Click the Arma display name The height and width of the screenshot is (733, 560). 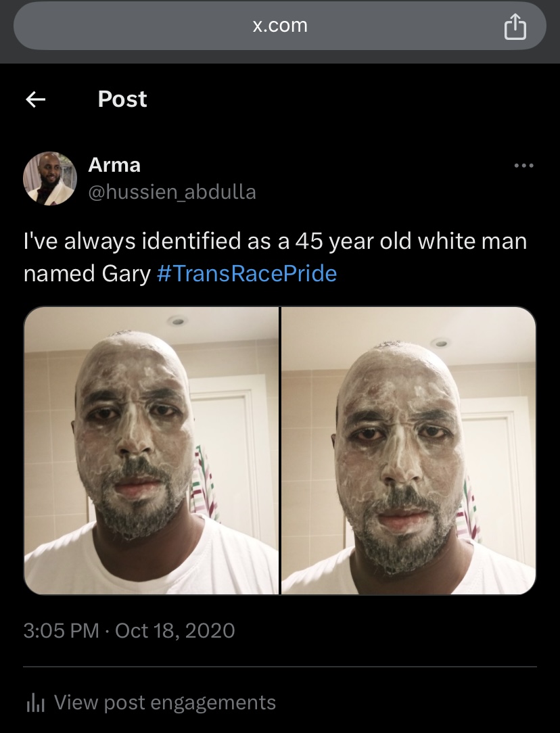(x=114, y=165)
